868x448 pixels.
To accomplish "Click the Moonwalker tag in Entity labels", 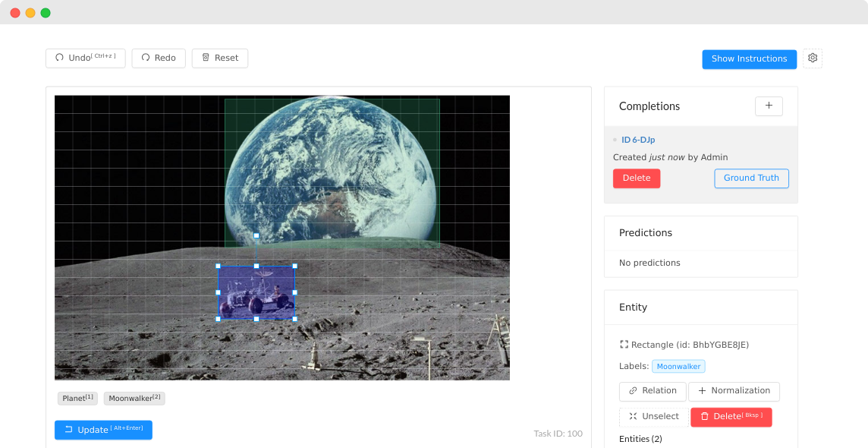I will 678,367.
